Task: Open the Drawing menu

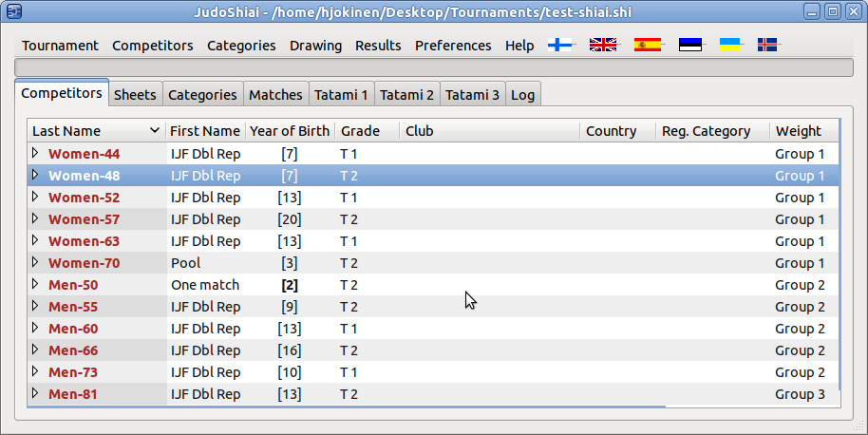Action: click(x=315, y=46)
